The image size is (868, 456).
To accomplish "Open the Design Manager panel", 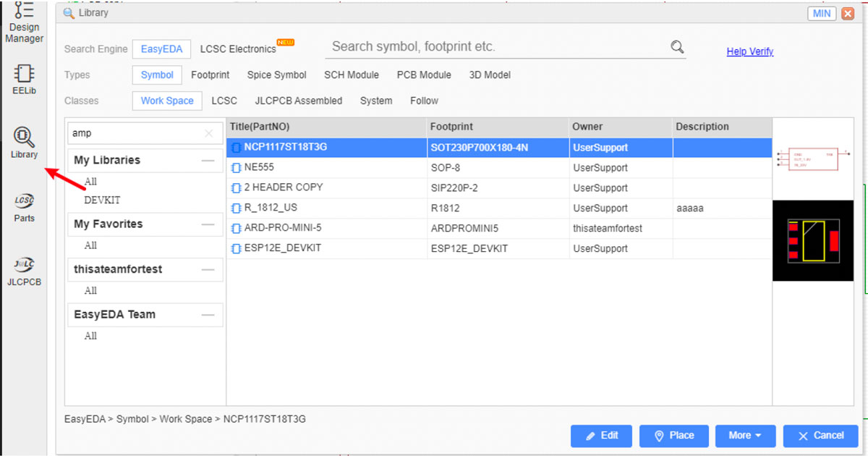I will pos(24,22).
